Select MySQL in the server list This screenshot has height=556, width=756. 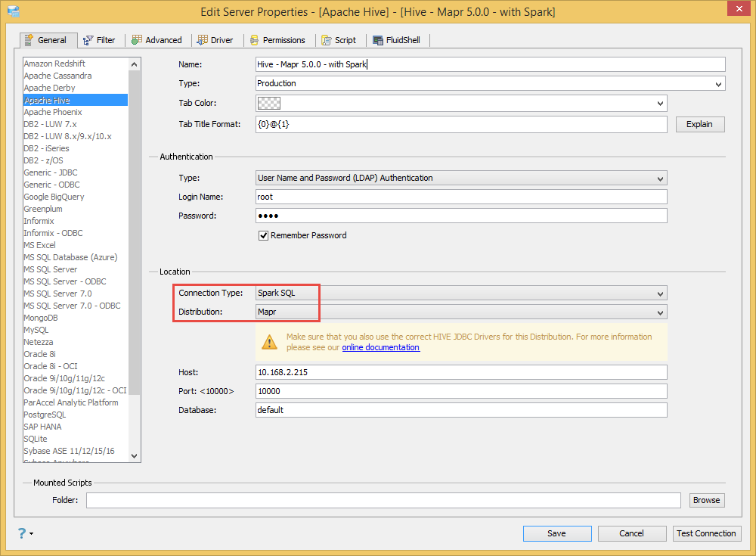[x=76, y=330]
